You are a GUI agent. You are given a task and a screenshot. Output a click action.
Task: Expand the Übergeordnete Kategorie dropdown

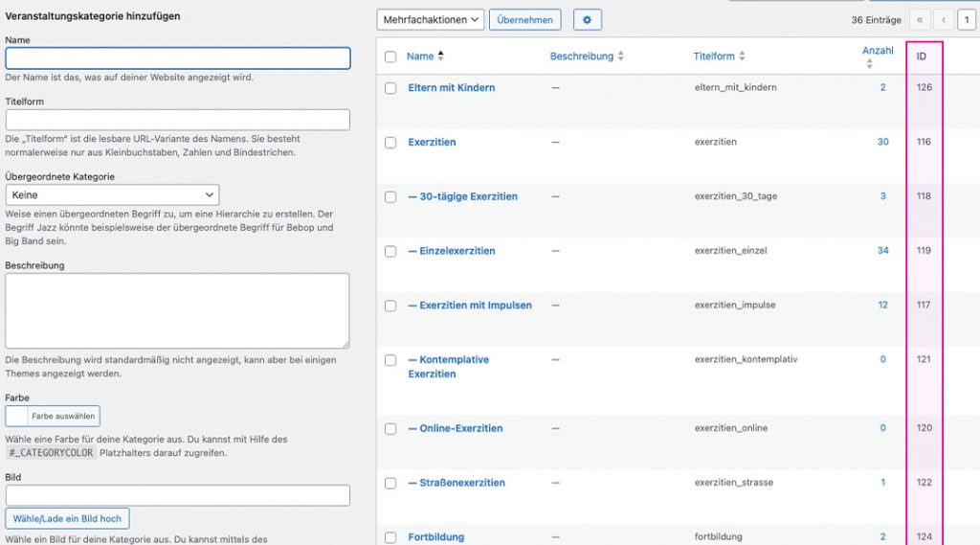coord(112,194)
